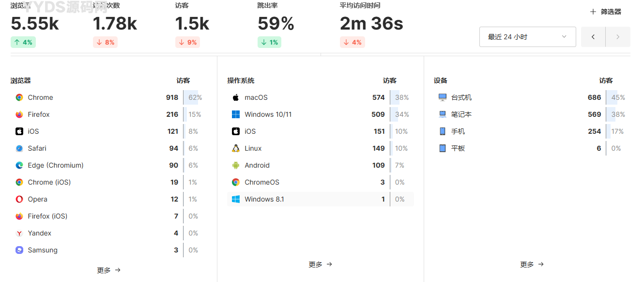The height and width of the screenshot is (282, 644).
Task: Open the 最近 24 小时 time range dropdown
Action: tap(527, 36)
